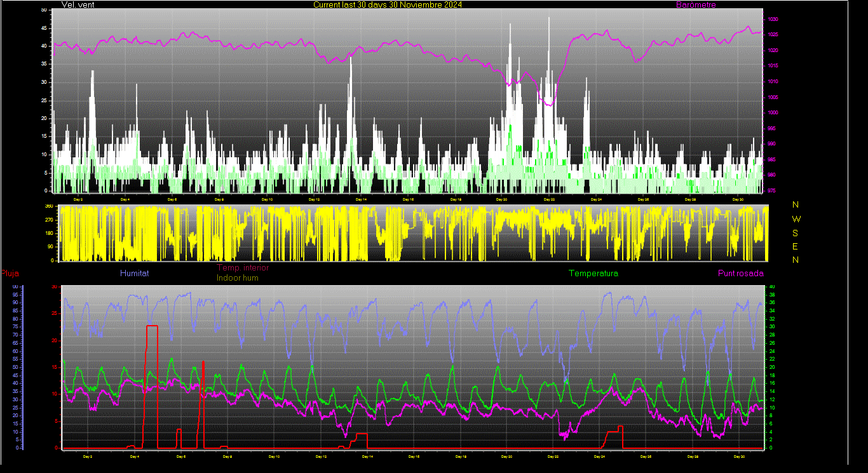The image size is (868, 473).
Task: Click 20 on the red rain axis
Action: tap(55, 341)
